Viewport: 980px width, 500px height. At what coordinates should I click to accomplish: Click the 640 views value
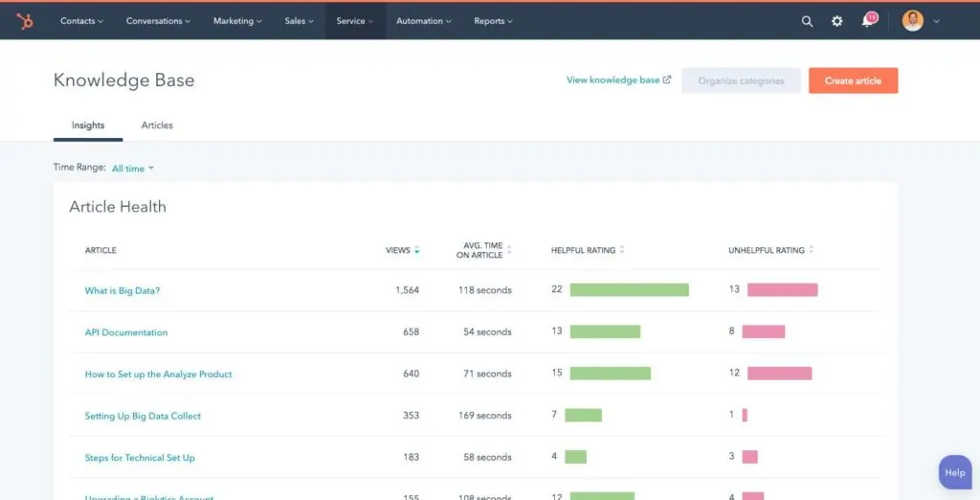pos(412,375)
